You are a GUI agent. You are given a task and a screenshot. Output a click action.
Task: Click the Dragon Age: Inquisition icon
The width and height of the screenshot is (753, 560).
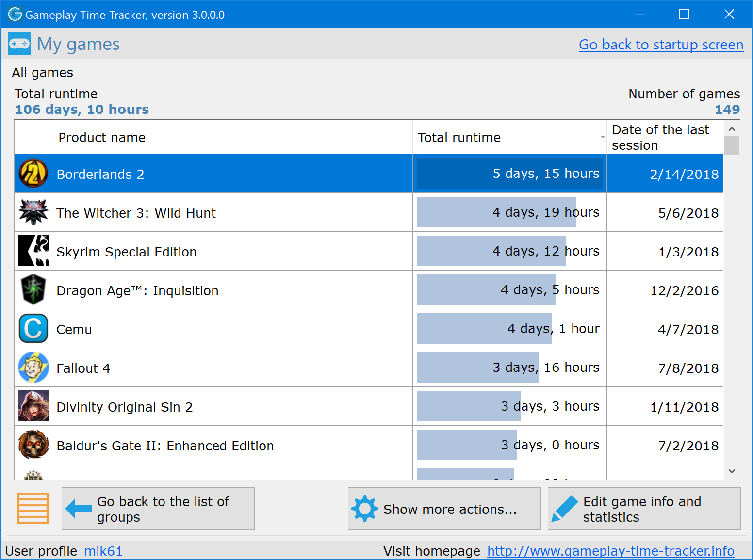33,289
